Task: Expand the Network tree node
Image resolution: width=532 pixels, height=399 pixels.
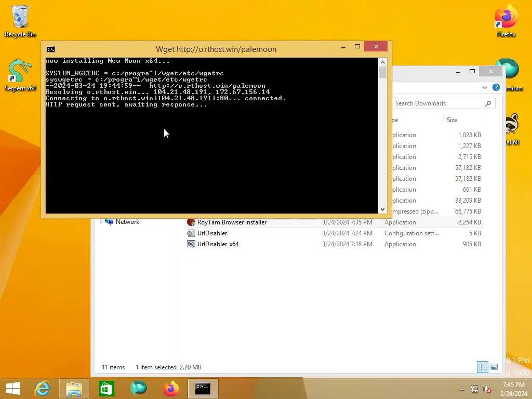Action: 101,221
